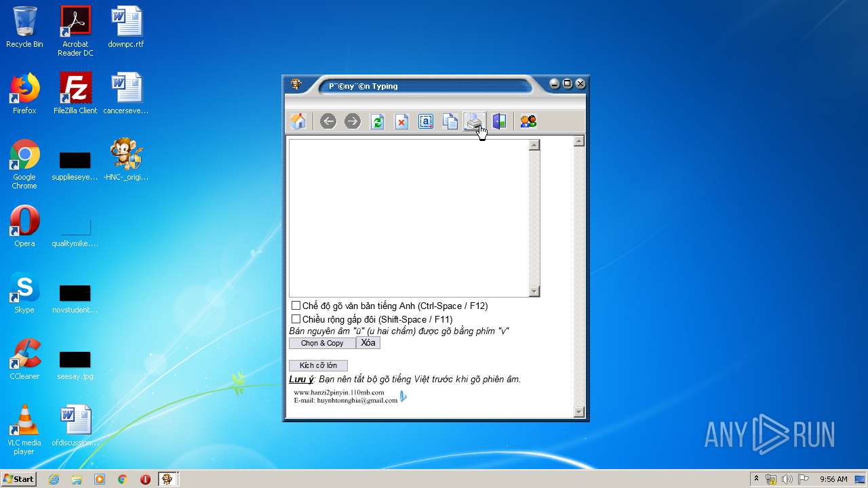Click text area scrollbar up arrow

tap(534, 144)
